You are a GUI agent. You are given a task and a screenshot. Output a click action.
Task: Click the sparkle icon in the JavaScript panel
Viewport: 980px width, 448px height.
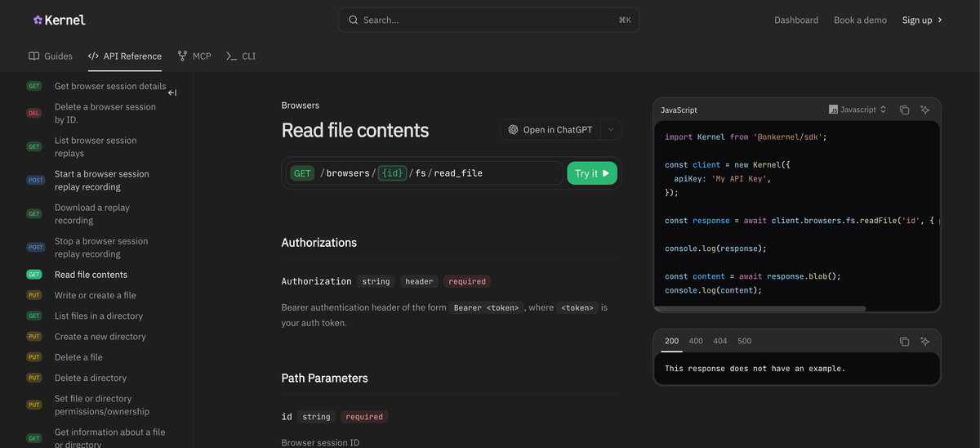coord(925,110)
